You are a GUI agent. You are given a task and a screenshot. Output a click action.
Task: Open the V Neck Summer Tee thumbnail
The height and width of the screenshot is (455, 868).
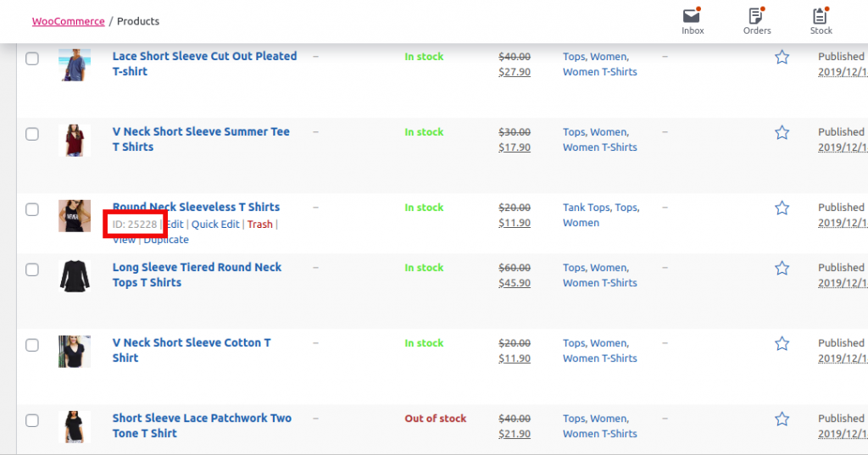(75, 141)
